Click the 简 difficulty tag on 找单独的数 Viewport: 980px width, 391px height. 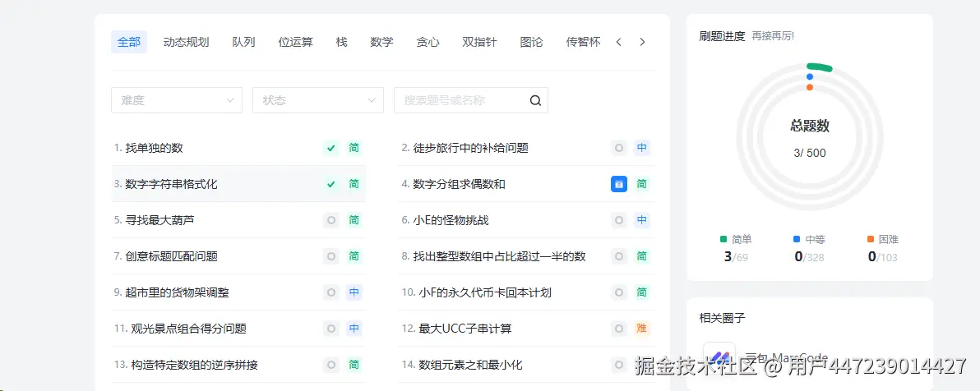(x=354, y=148)
